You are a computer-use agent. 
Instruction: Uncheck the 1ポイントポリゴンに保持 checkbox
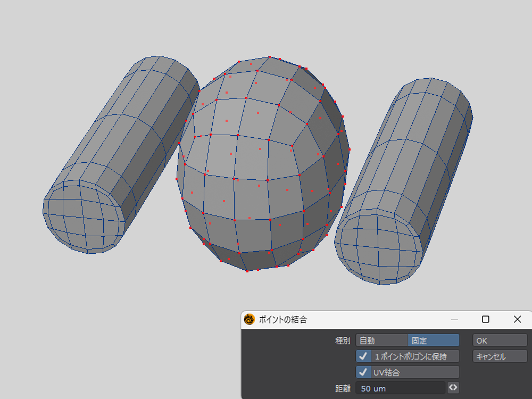click(364, 356)
